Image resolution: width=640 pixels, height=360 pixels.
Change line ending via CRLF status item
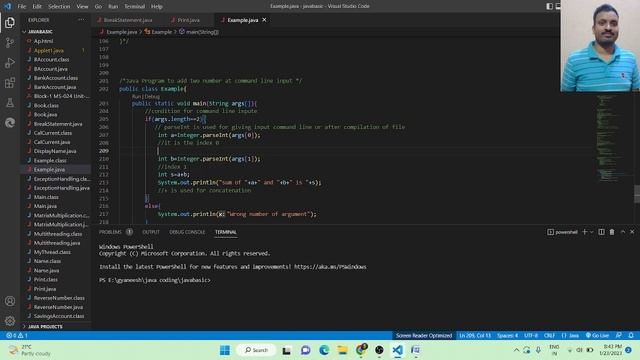[x=549, y=335]
